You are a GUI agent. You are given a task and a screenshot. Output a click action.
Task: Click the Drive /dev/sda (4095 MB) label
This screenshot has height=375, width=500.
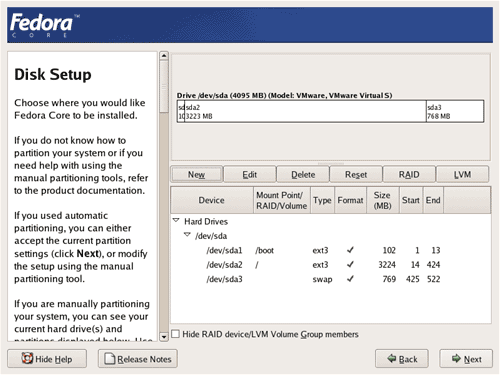click(284, 95)
